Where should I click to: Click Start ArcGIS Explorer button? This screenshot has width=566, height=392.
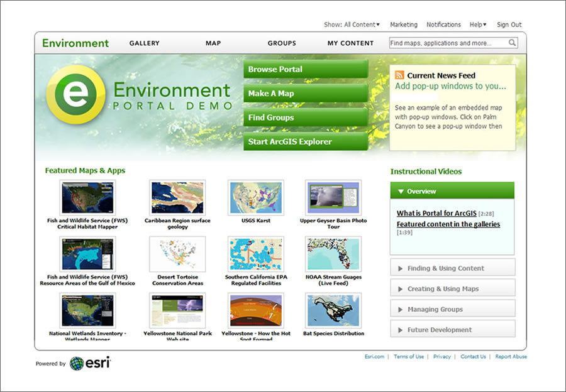[x=306, y=141]
